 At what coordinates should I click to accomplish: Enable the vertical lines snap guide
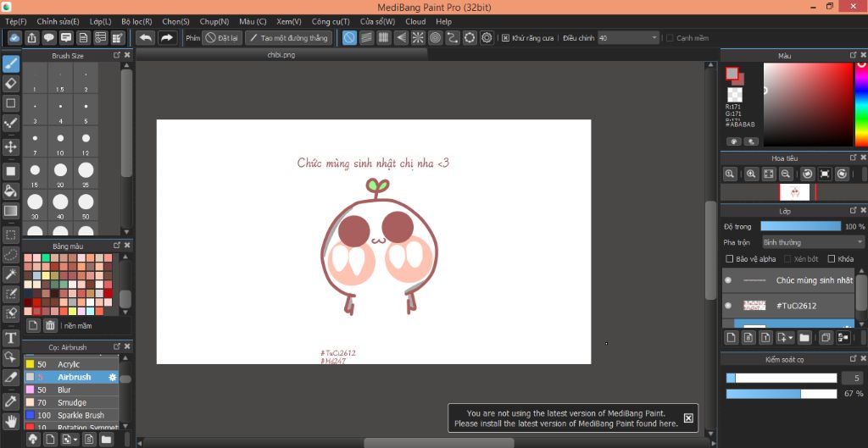(384, 37)
